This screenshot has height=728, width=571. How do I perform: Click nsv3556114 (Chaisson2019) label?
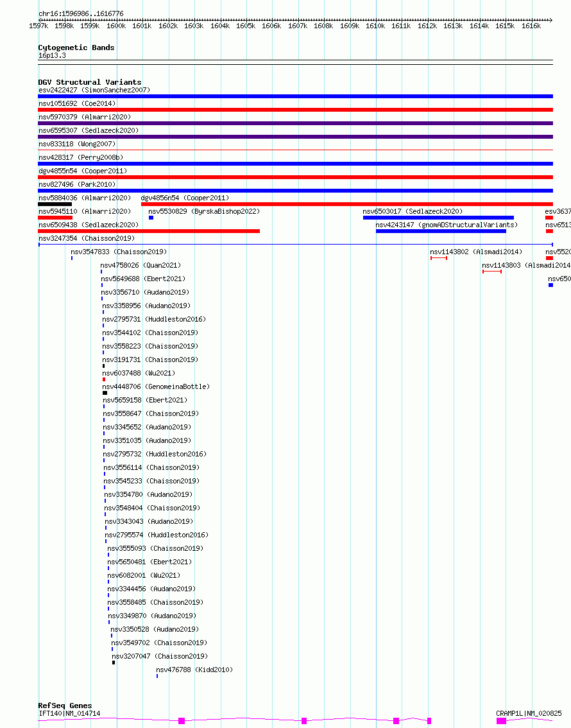[151, 467]
